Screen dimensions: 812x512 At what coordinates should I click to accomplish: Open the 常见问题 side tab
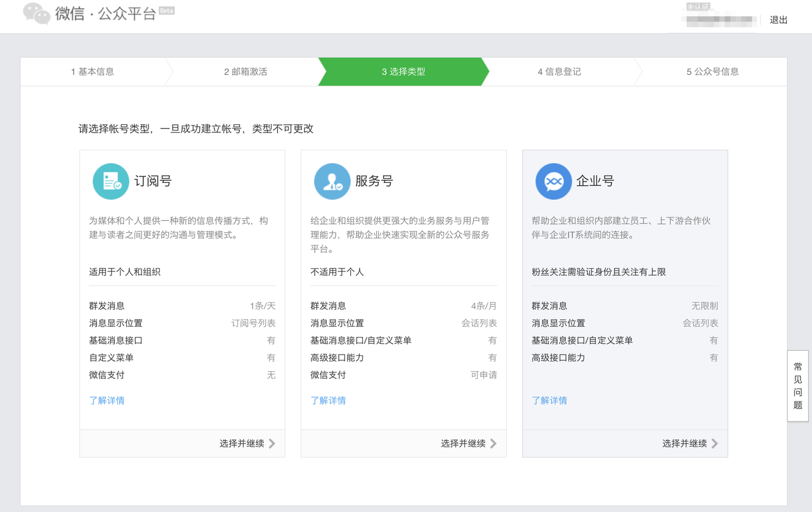coord(798,386)
